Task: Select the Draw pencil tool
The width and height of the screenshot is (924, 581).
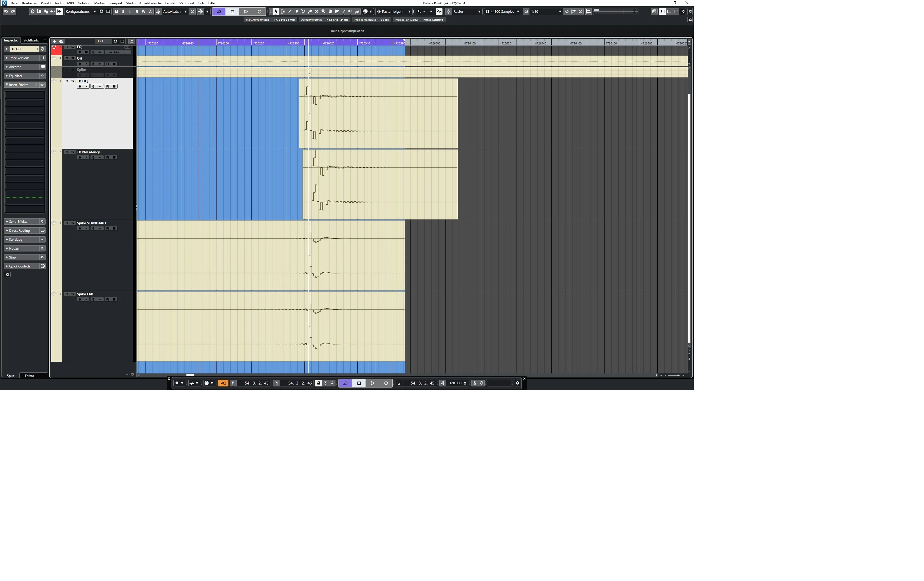Action: point(290,11)
